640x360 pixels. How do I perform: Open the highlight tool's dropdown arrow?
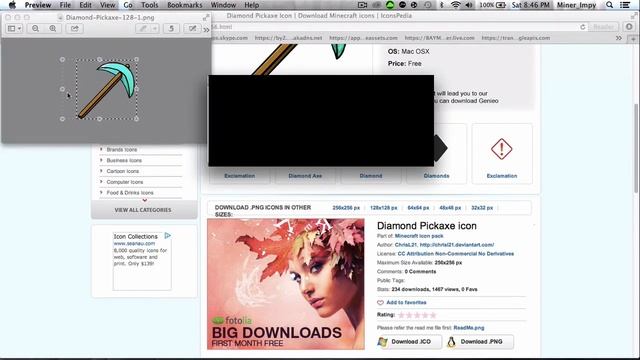coord(155,29)
